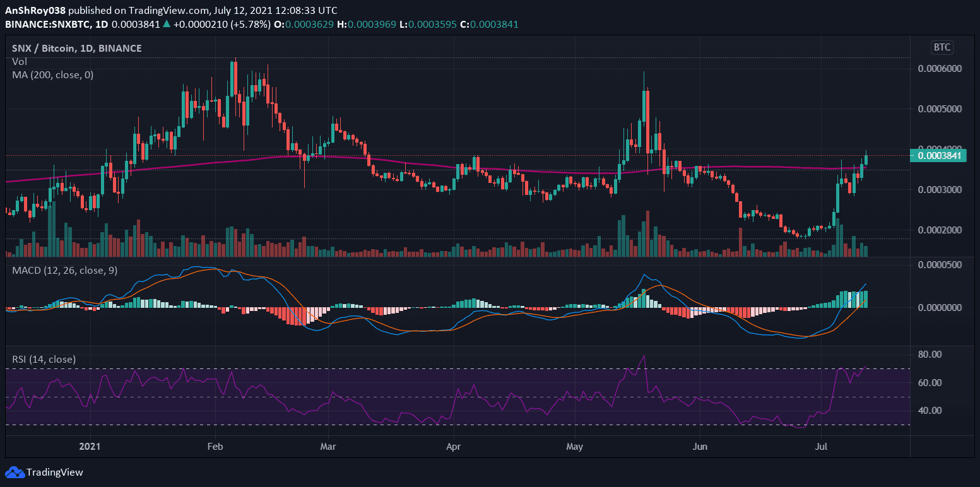Open the BTC currency selector badge
The width and height of the screenshot is (980, 487).
click(942, 47)
